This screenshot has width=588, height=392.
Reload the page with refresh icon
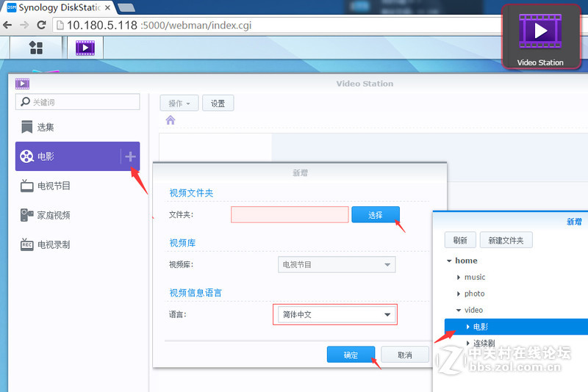point(41,25)
